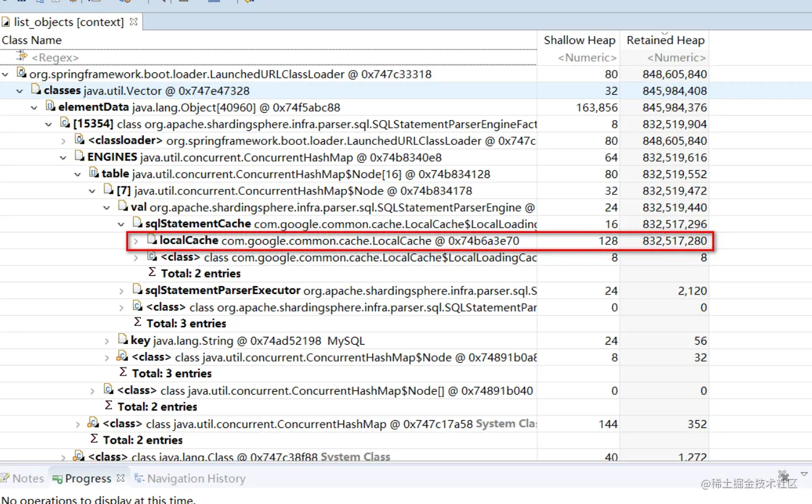Expand the ConcurrentHashMap @ 0x747c17a58 System Class node
The image size is (812, 504).
[x=78, y=424]
